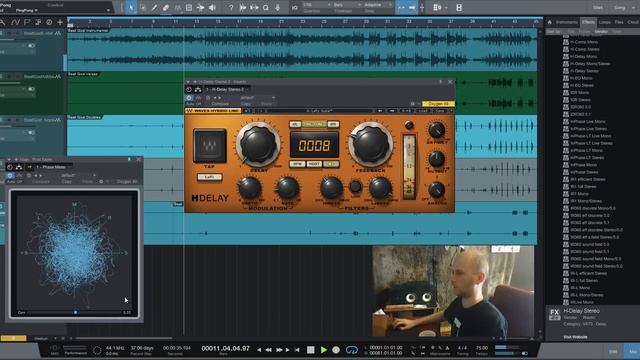Click the Phase Meter bottom slider handle

click(76, 312)
